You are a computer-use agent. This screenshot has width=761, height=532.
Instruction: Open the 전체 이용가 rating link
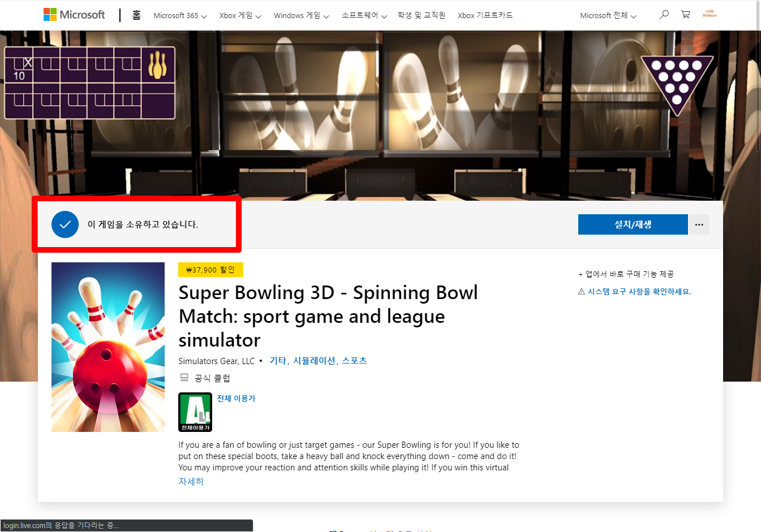[236, 399]
